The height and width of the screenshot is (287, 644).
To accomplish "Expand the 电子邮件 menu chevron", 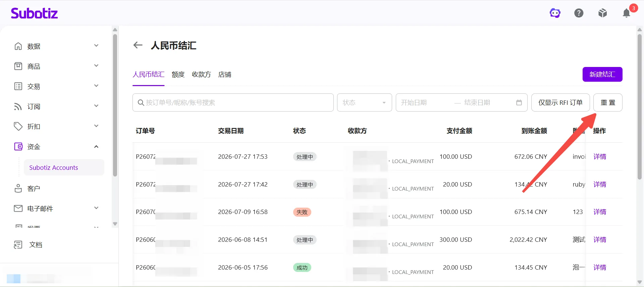I will click(x=96, y=208).
